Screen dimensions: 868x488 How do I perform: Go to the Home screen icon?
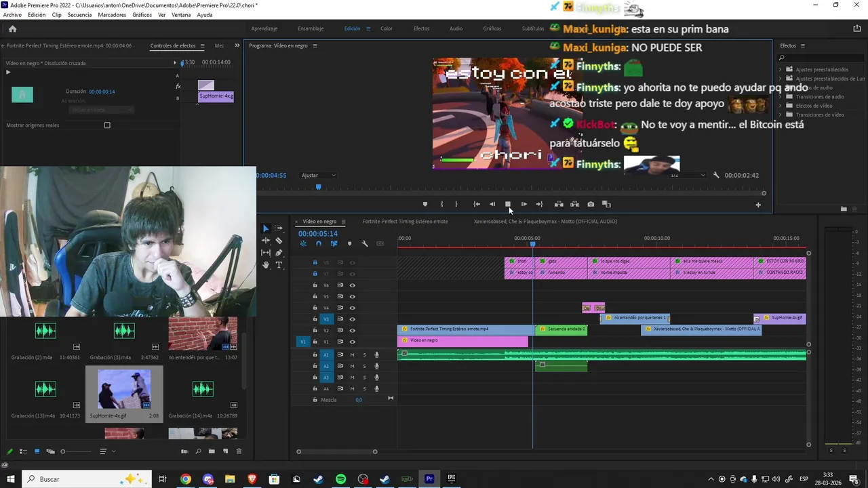point(12,28)
